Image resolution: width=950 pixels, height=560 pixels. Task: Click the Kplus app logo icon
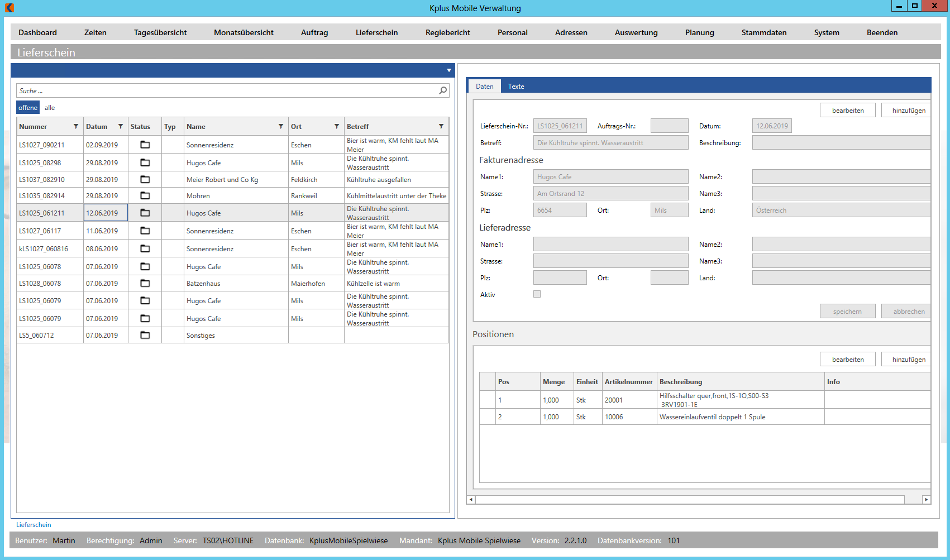point(9,8)
